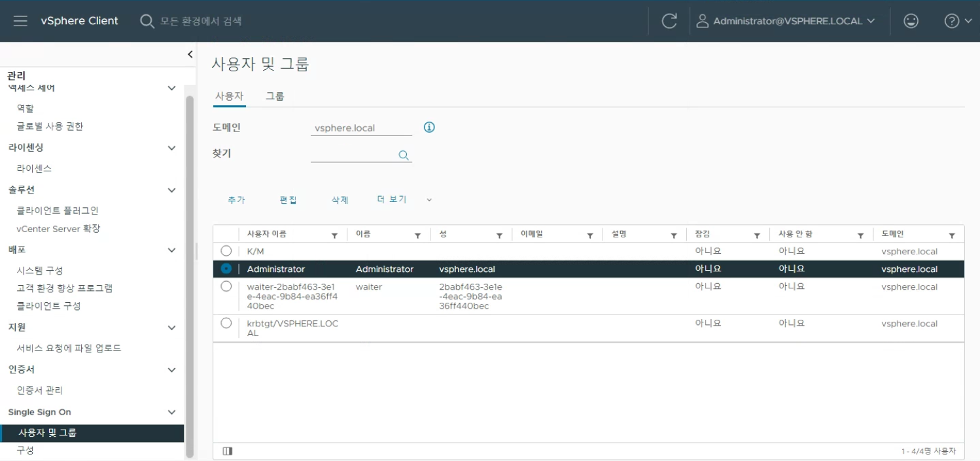Collapse the 라이센싱 section
The image size is (980, 461).
pos(171,148)
